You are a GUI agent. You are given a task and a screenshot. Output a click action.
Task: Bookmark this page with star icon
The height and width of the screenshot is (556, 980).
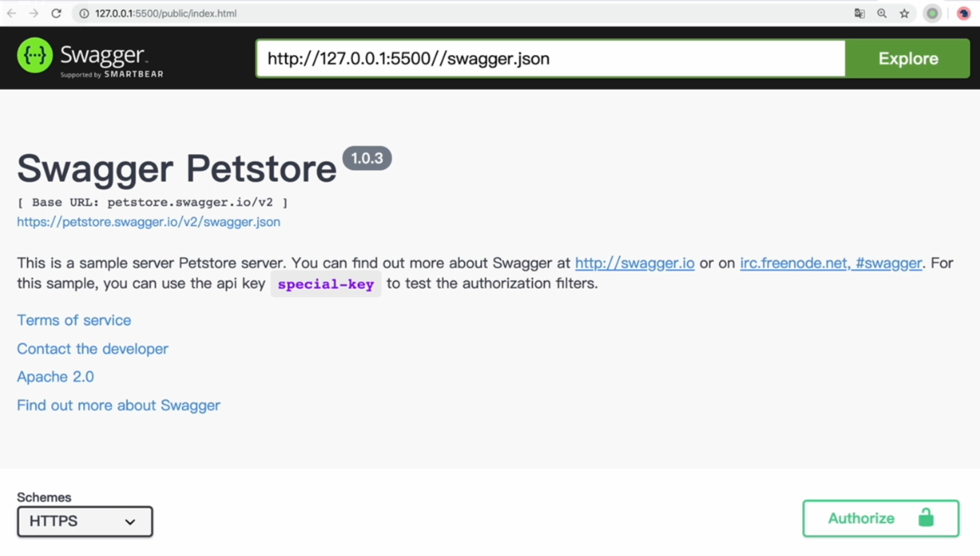click(x=905, y=14)
